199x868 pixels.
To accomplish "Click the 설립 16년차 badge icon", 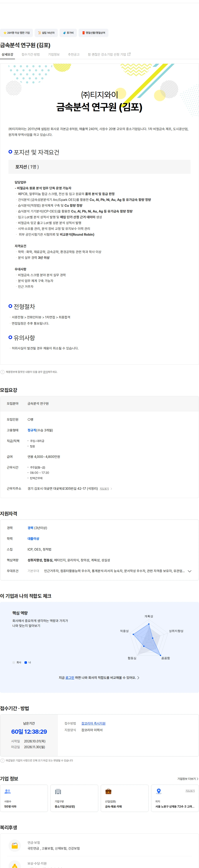I will pos(39,33).
